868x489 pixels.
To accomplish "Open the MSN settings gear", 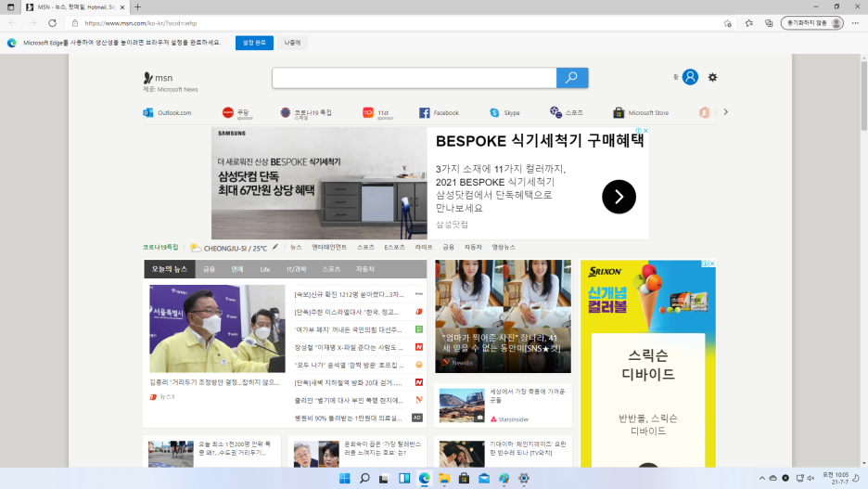I will [712, 78].
